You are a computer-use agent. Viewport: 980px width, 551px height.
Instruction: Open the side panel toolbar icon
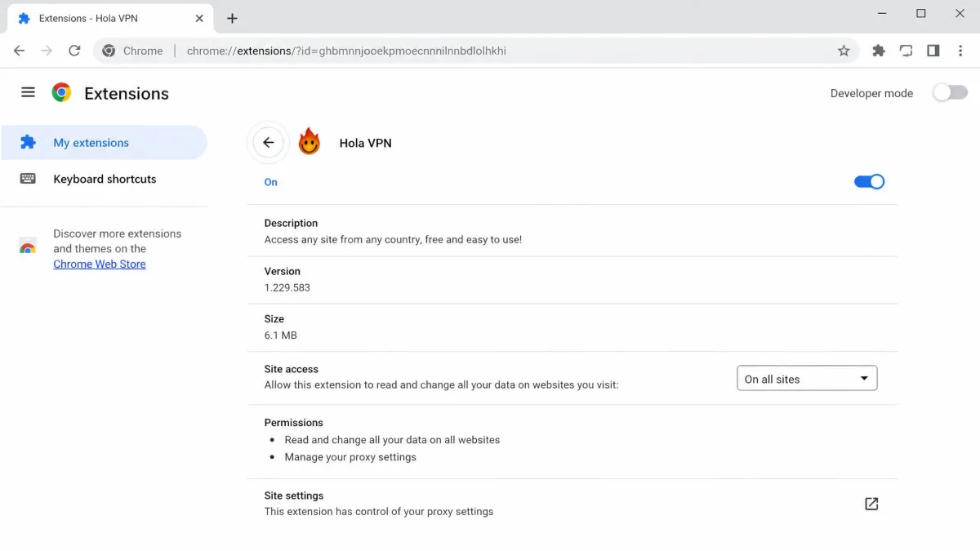point(933,51)
